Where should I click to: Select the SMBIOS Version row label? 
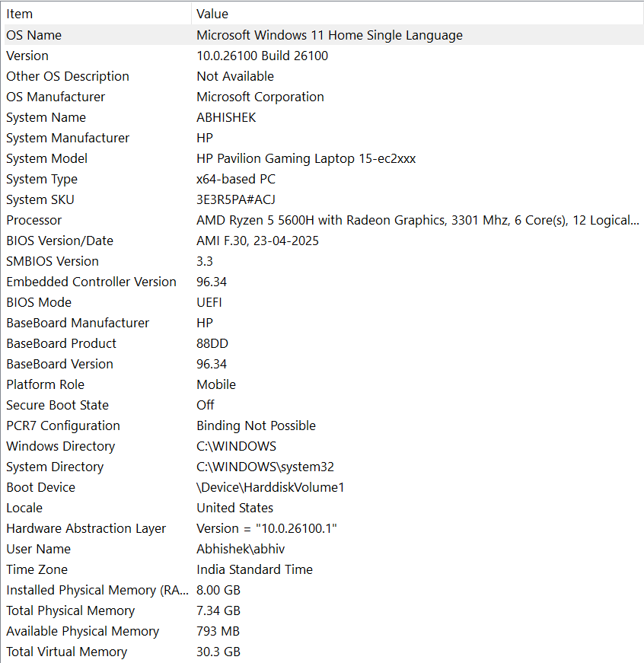[x=53, y=261]
